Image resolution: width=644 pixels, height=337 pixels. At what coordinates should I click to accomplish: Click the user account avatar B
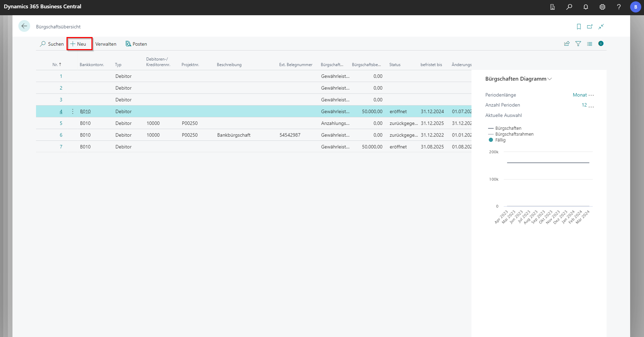(635, 7)
